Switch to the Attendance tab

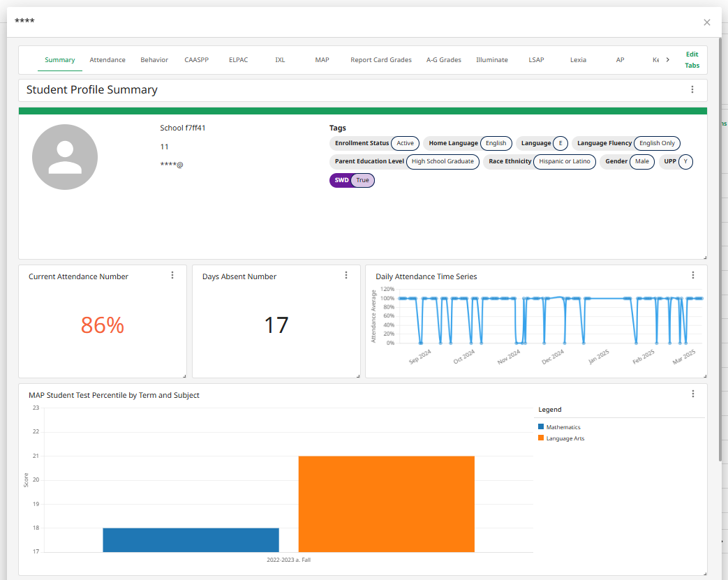[107, 60]
